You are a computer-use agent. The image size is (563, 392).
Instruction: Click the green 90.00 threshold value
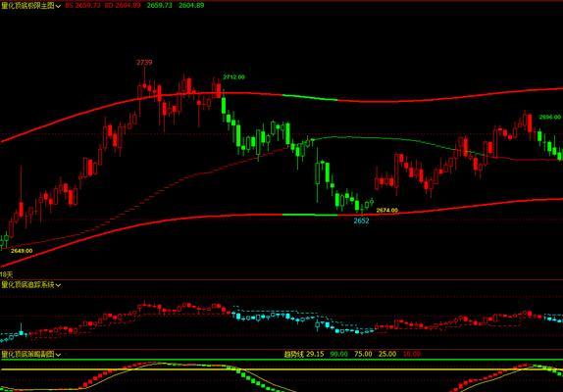point(338,354)
